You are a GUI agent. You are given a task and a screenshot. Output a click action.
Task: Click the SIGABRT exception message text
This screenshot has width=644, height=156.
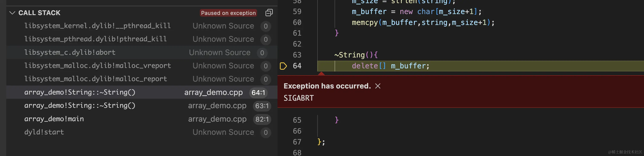click(x=299, y=98)
